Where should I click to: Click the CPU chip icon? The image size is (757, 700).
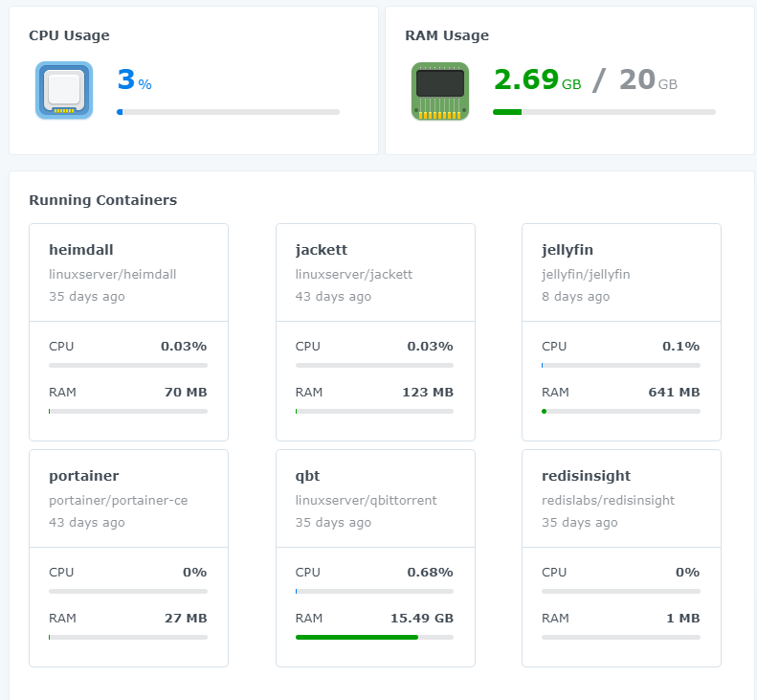(64, 90)
